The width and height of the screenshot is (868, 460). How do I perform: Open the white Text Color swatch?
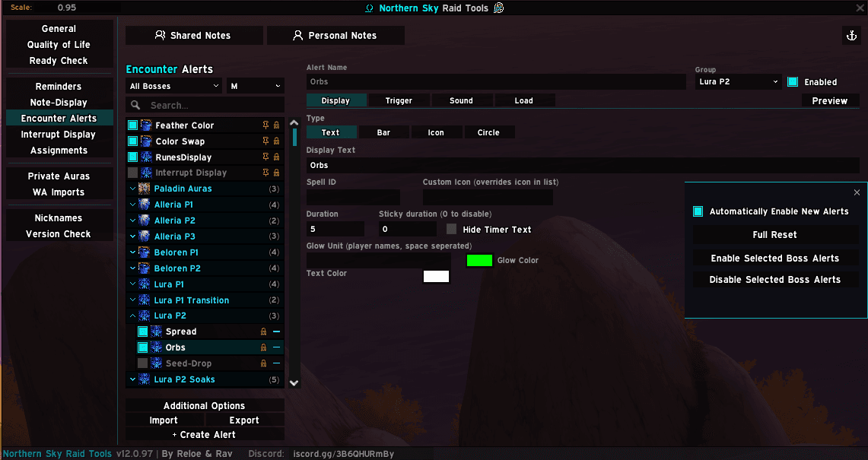coord(436,276)
